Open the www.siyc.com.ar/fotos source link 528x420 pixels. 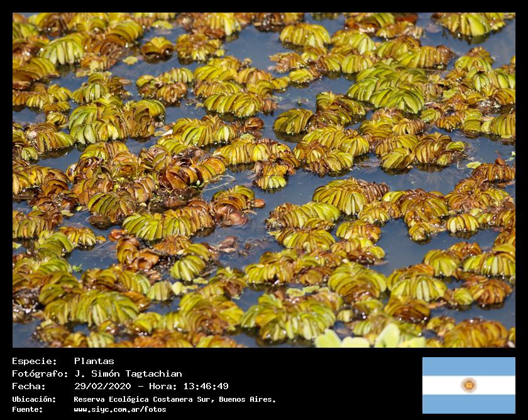click(x=119, y=409)
